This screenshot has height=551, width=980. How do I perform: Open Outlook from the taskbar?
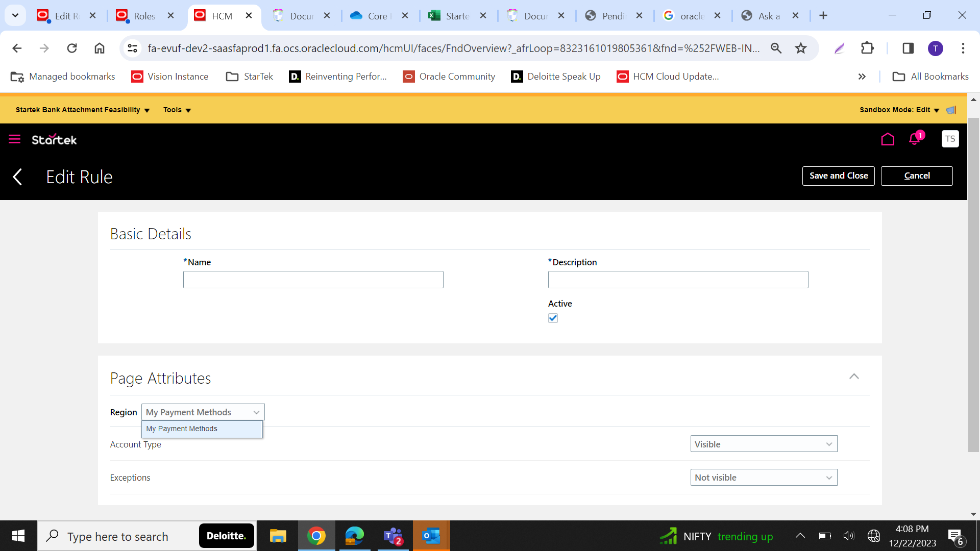(431, 536)
